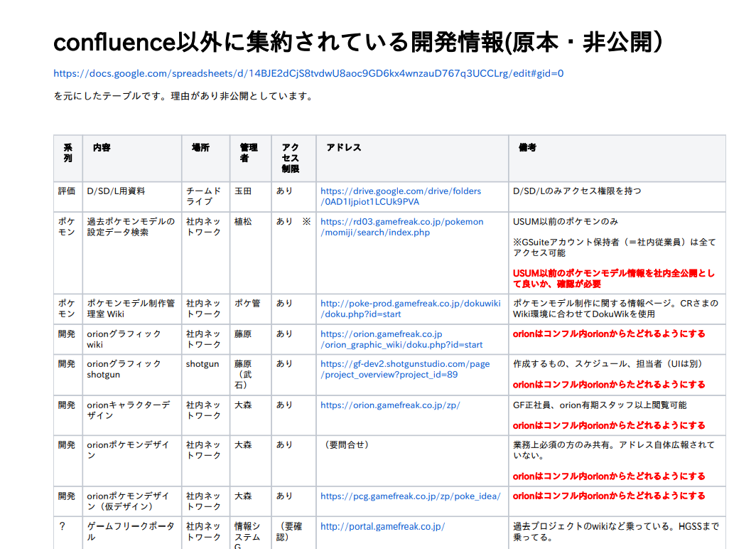Click the ポケモンモデル制作に関する情報ページ remark
The height and width of the screenshot is (549, 756).
616,309
